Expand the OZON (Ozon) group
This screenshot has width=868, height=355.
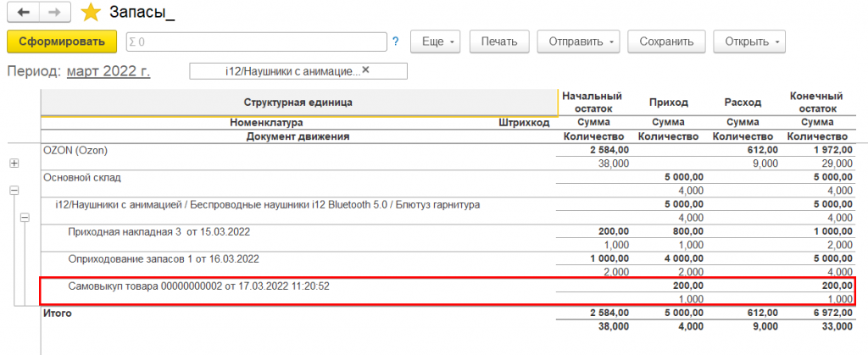click(14, 163)
